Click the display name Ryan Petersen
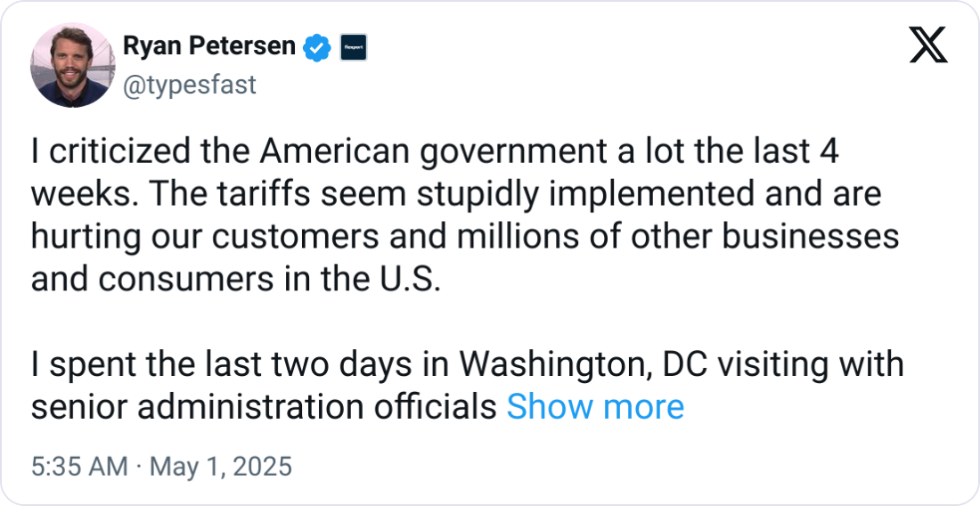The width and height of the screenshot is (980, 506). pyautogui.click(x=209, y=46)
